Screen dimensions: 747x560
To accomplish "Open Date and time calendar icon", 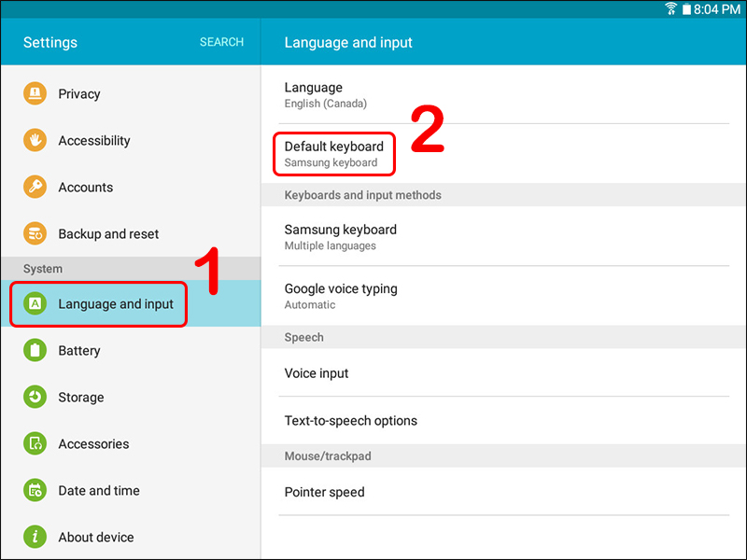I will (x=35, y=490).
